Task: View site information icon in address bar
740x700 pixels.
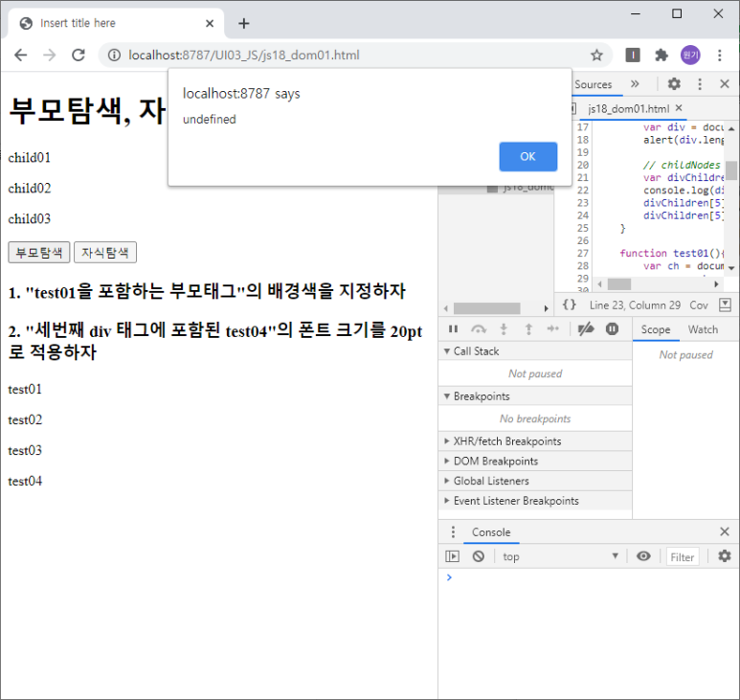Action: coord(114,56)
